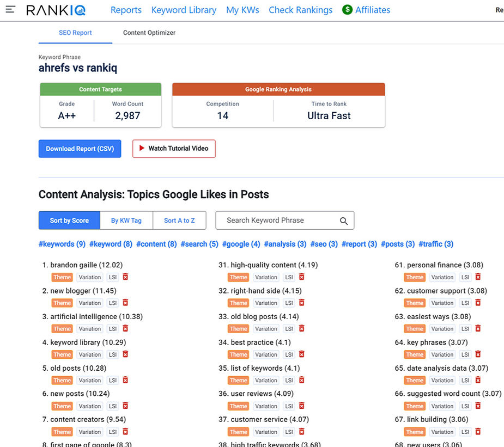Click the 'ahrefs vs rankiq' keyword phrase
The image size is (504, 447).
coord(78,68)
